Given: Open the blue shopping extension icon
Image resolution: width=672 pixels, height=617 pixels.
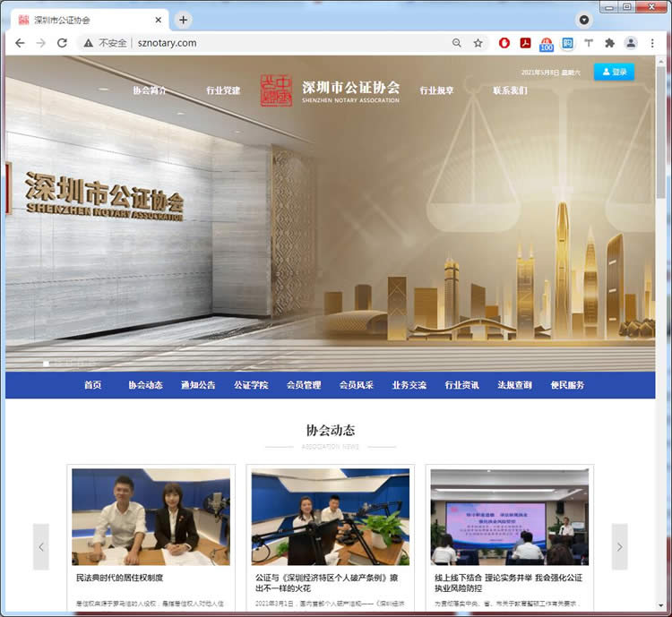Looking at the screenshot, I should (567, 43).
